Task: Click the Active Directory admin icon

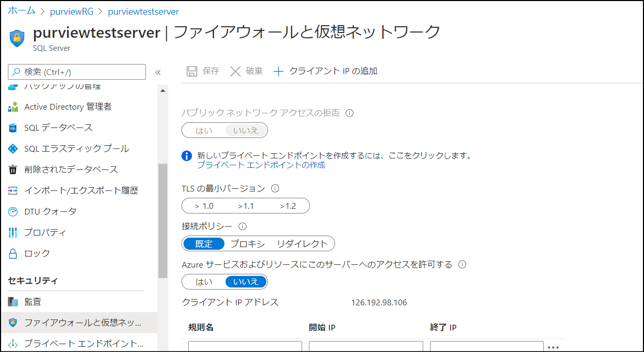Action: (13, 107)
